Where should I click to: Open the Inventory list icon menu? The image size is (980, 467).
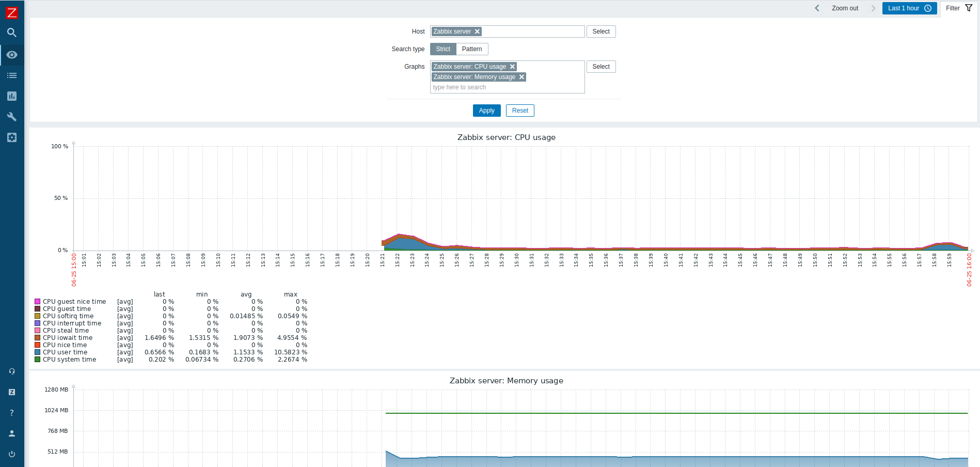pyautogui.click(x=11, y=75)
